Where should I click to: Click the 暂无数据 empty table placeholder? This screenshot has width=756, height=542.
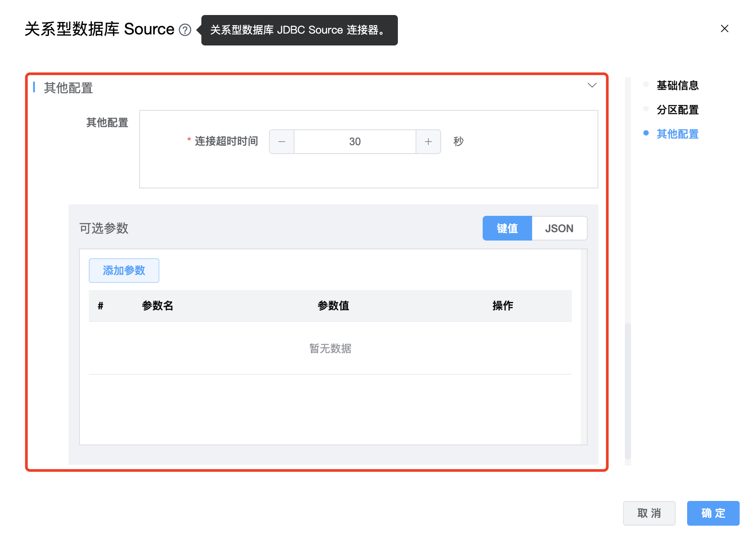330,348
